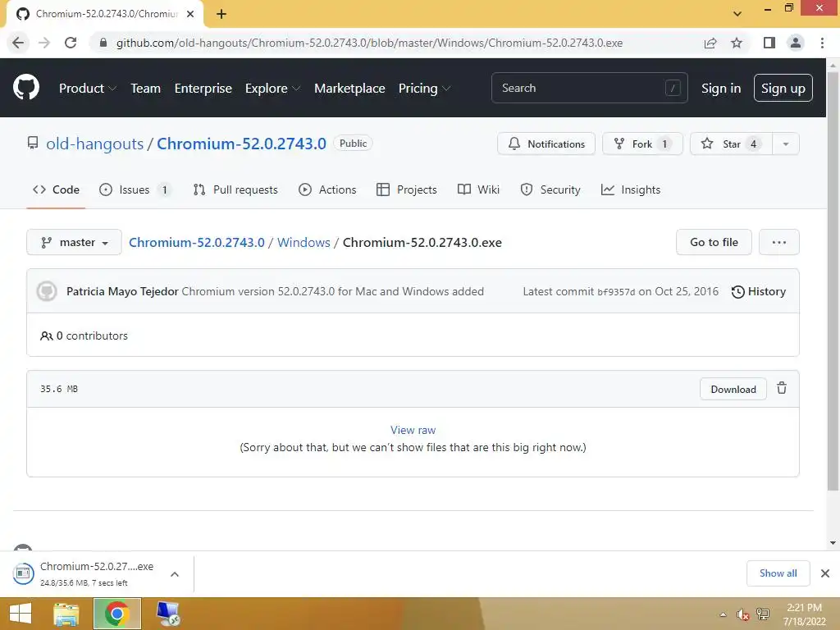The image size is (840, 630).
Task: Switch to the Issues tab
Action: pos(135,189)
